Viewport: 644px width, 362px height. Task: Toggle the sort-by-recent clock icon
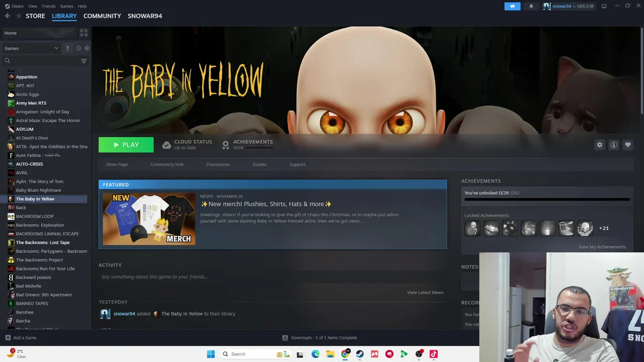[78, 48]
